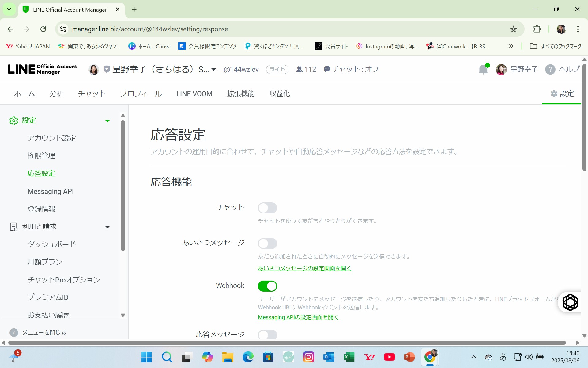Image resolution: width=588 pixels, height=368 pixels.
Task: Open the browser extensions puzzle icon
Action: pyautogui.click(x=537, y=29)
